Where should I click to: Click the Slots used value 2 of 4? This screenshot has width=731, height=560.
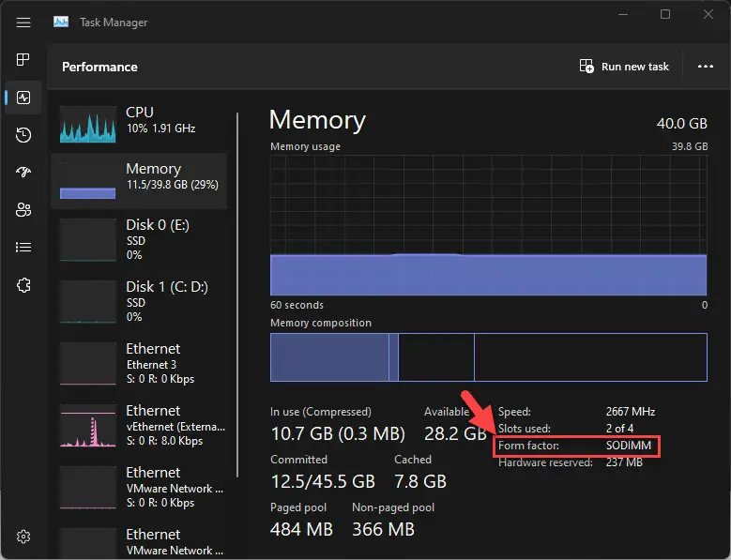tap(619, 429)
